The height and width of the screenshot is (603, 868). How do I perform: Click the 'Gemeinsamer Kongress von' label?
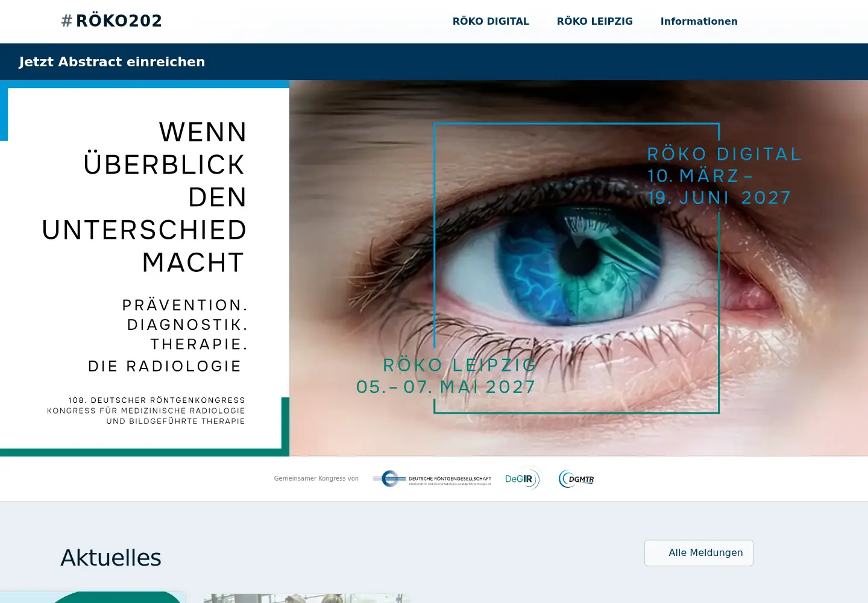pos(316,479)
